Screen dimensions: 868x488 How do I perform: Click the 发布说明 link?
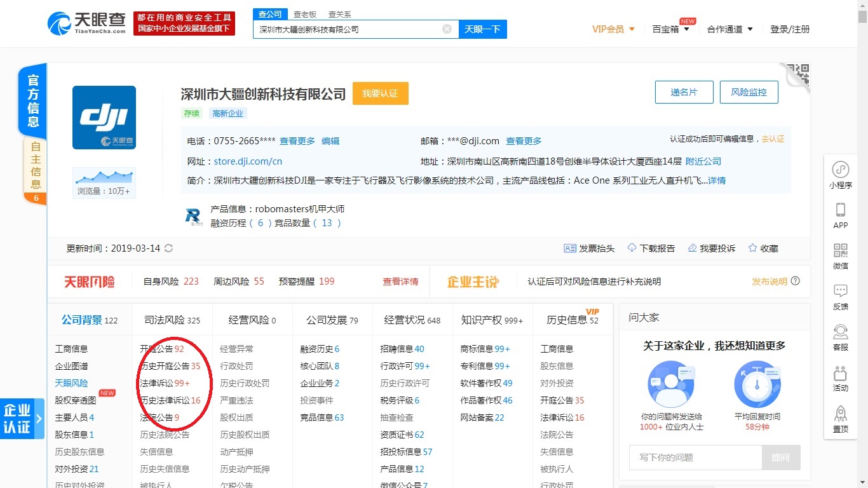pos(770,281)
